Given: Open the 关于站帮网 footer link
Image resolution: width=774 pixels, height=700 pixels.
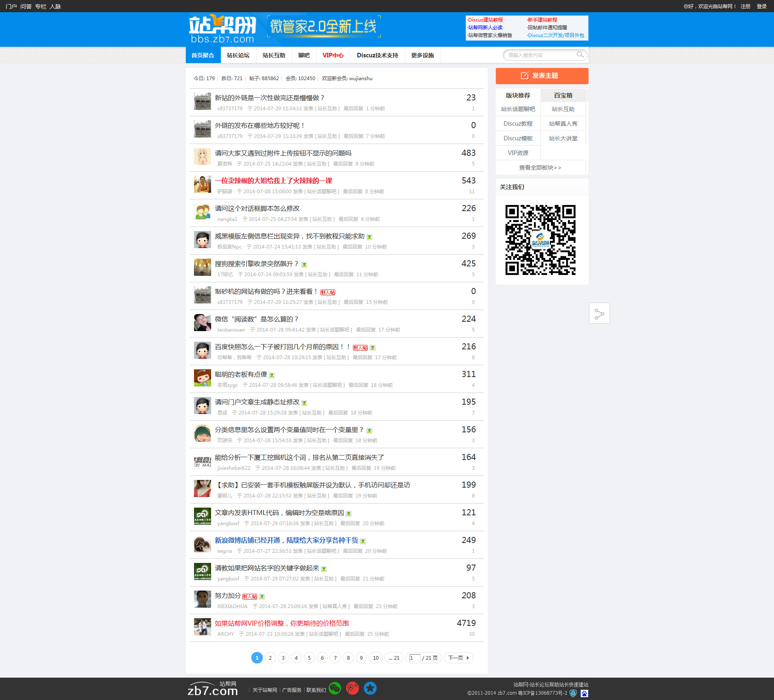Looking at the screenshot, I should 265,690.
